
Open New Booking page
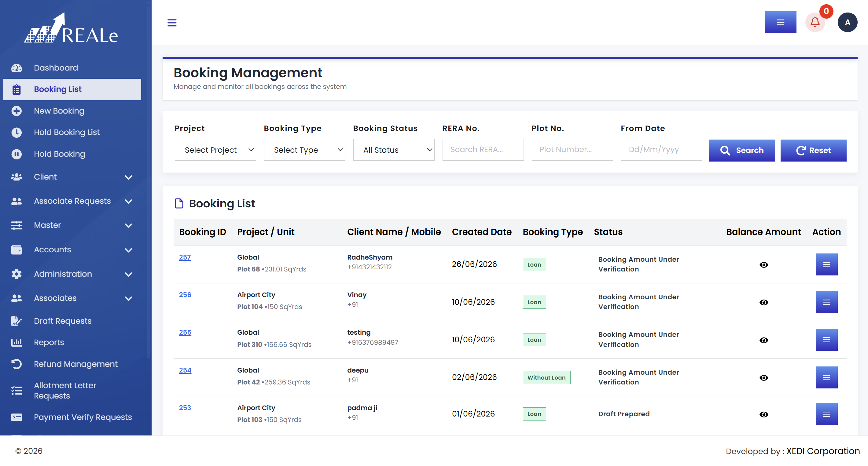[72, 111]
